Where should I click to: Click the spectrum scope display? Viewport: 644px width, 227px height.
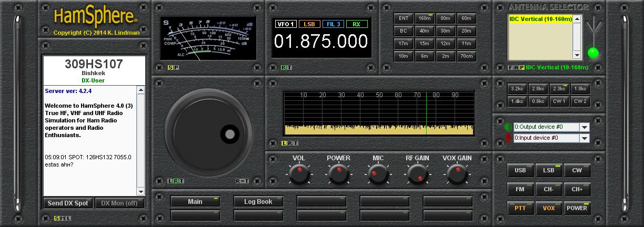(379, 113)
